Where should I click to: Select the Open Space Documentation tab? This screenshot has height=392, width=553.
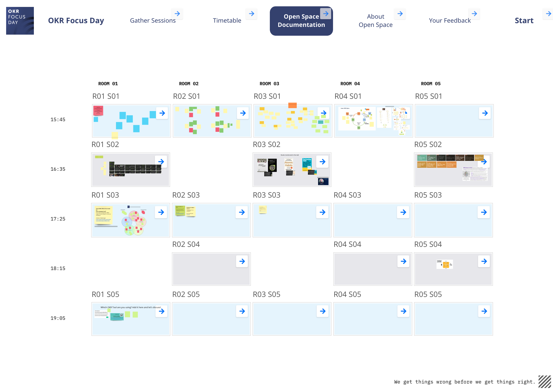pyautogui.click(x=301, y=21)
